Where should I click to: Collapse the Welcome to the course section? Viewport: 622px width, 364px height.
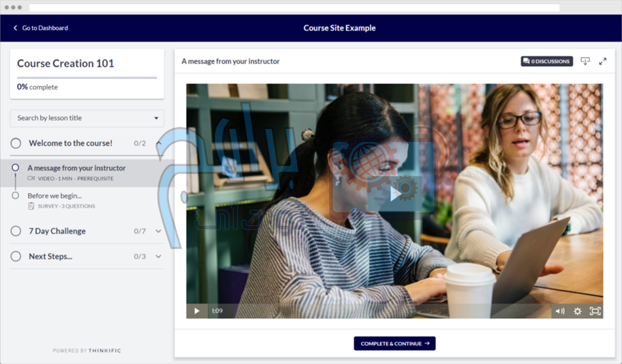click(x=158, y=143)
